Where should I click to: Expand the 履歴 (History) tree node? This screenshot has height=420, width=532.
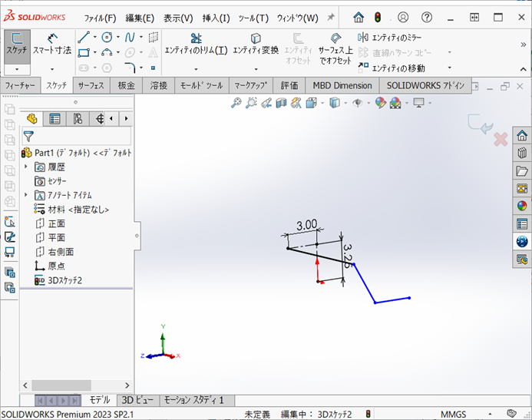point(26,167)
